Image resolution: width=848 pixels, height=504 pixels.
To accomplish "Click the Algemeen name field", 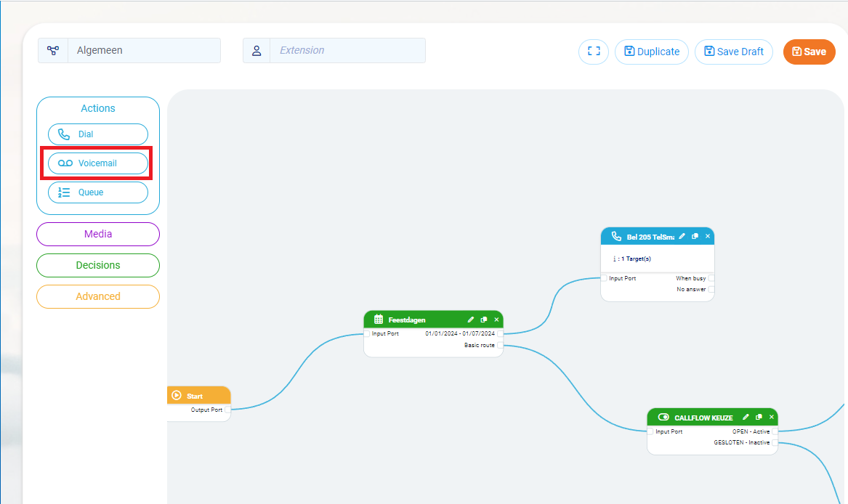I will click(144, 51).
